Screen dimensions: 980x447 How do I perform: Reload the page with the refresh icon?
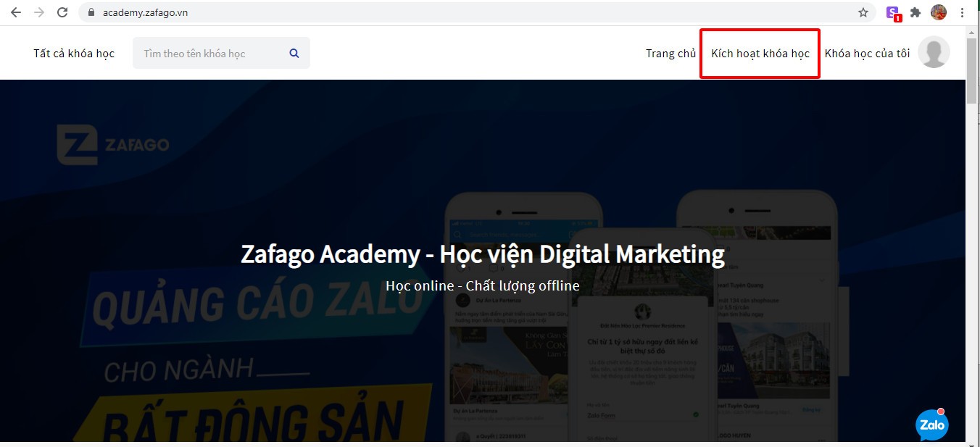coord(62,12)
